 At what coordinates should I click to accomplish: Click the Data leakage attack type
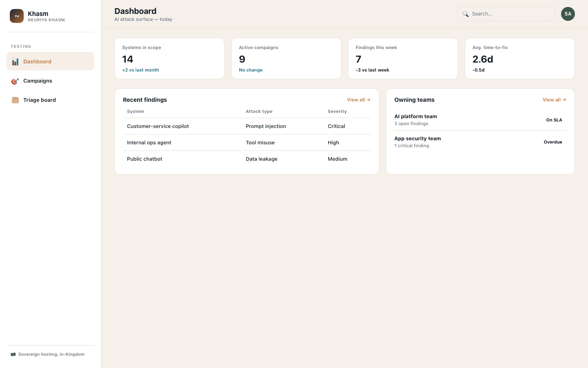(x=261, y=159)
